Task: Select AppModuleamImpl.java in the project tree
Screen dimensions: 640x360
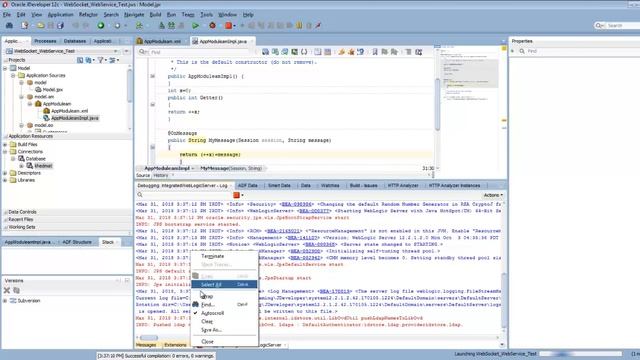Action: (x=75, y=118)
